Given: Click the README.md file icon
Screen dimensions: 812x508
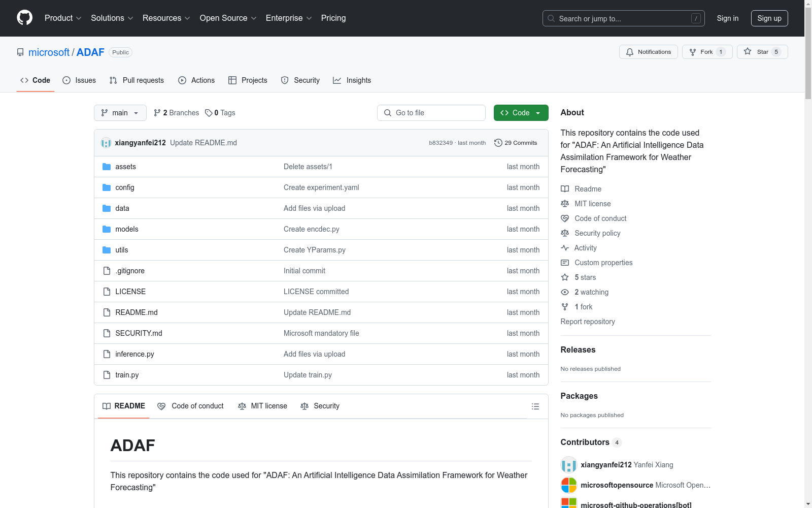Looking at the screenshot, I should click(107, 312).
